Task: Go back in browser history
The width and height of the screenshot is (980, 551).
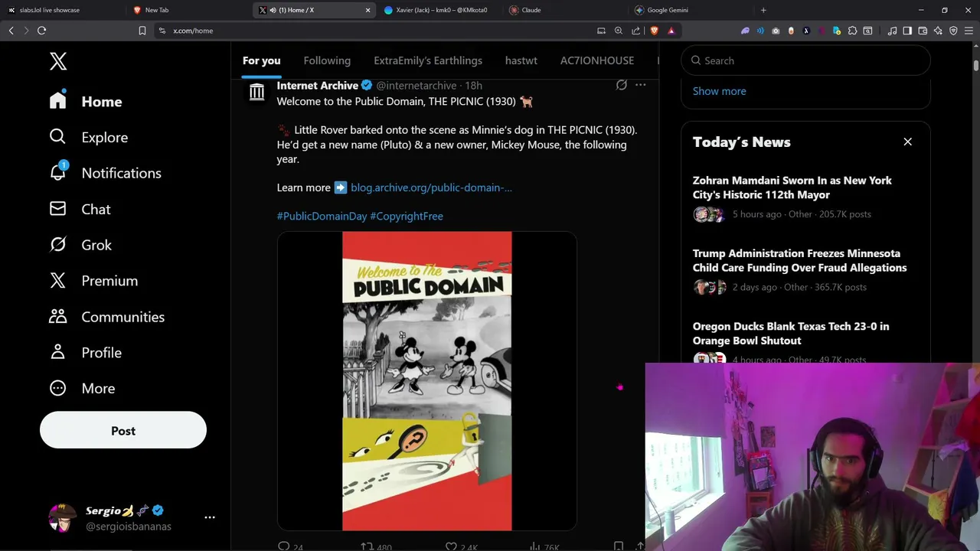Action: (11, 31)
